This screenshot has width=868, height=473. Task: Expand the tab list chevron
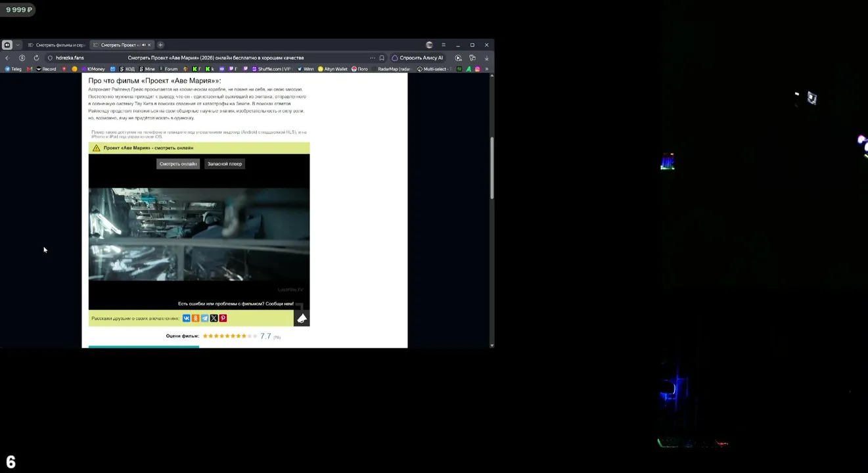18,45
